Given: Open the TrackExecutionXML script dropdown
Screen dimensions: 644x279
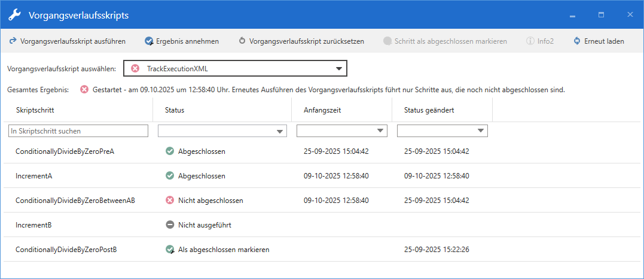Looking at the screenshot, I should click(340, 69).
